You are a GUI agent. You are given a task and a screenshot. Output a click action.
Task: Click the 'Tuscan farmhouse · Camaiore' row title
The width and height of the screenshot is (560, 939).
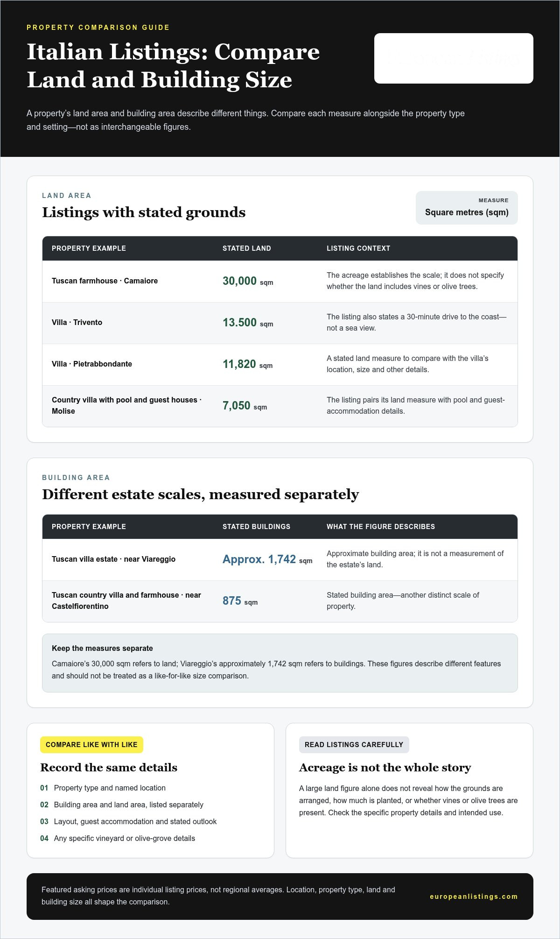[105, 281]
